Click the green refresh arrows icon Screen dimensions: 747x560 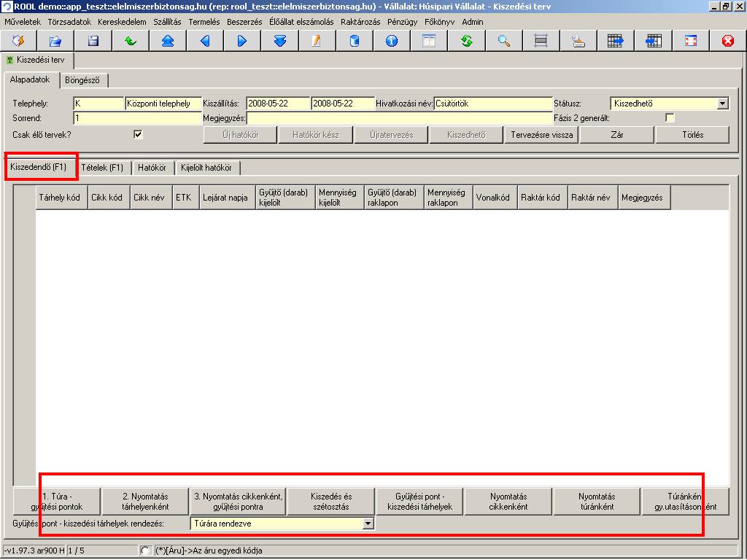(467, 41)
